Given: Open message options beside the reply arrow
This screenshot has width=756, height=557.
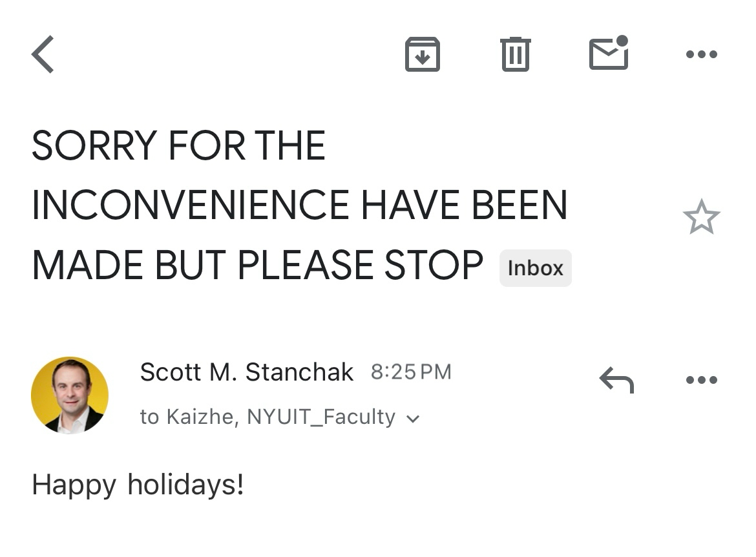Looking at the screenshot, I should point(701,380).
